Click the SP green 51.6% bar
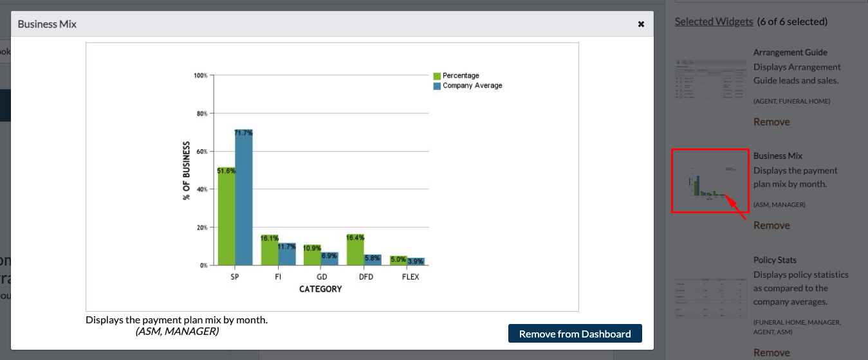Screen dimensions: 868x360 [x=226, y=216]
